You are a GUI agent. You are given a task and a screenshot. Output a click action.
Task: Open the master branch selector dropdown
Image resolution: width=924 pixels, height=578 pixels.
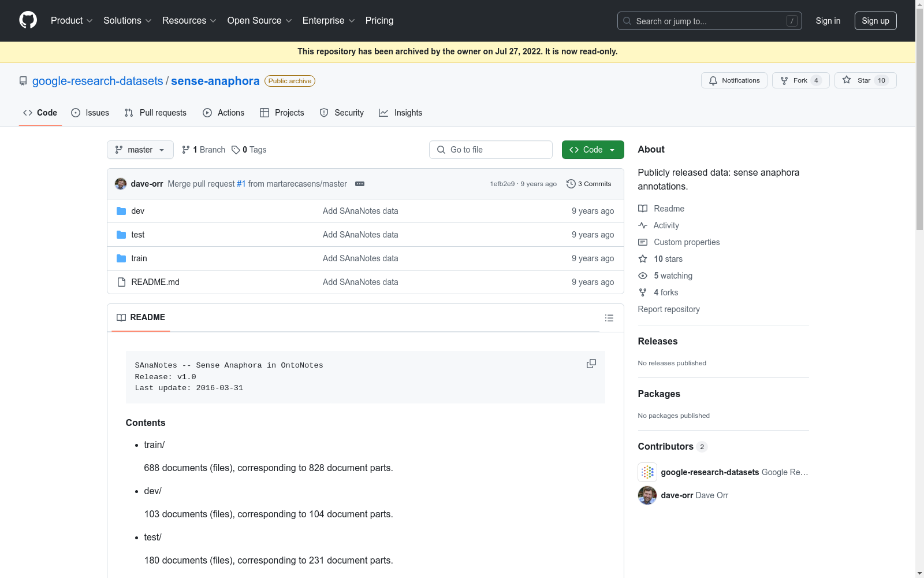coord(140,150)
